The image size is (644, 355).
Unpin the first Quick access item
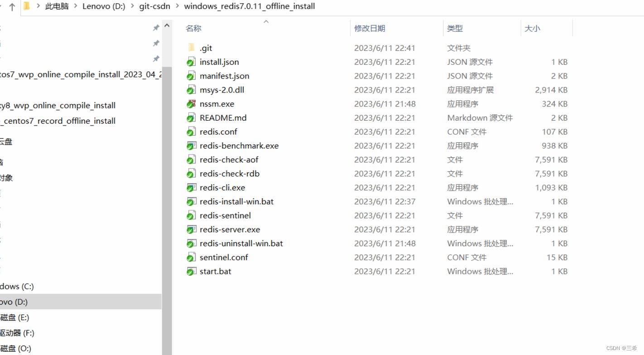156,27
